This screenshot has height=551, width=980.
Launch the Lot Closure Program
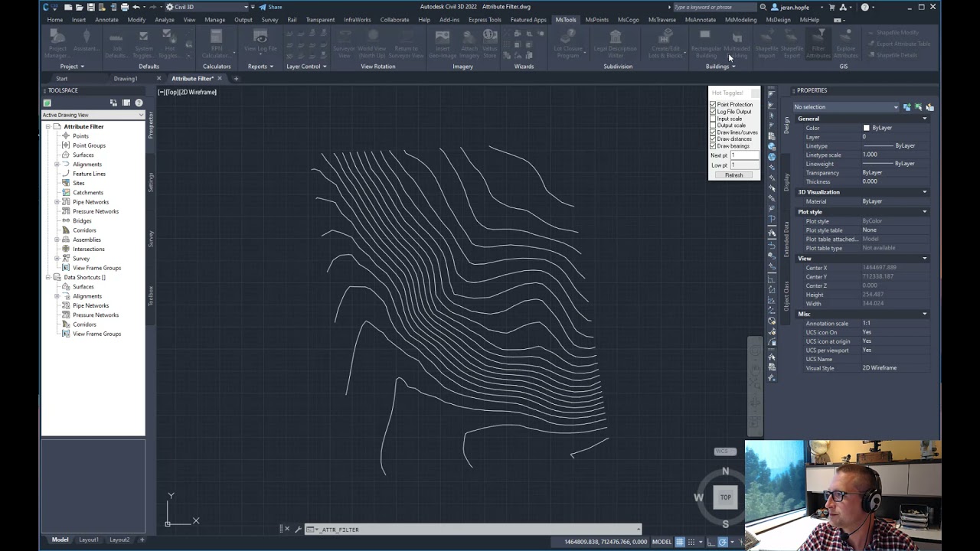568,44
